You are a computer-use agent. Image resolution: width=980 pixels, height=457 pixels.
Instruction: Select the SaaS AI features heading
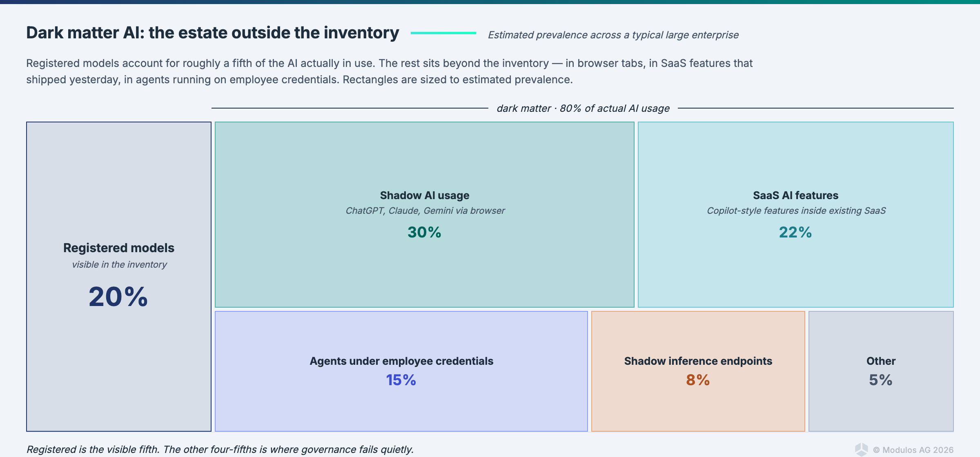pyautogui.click(x=795, y=195)
